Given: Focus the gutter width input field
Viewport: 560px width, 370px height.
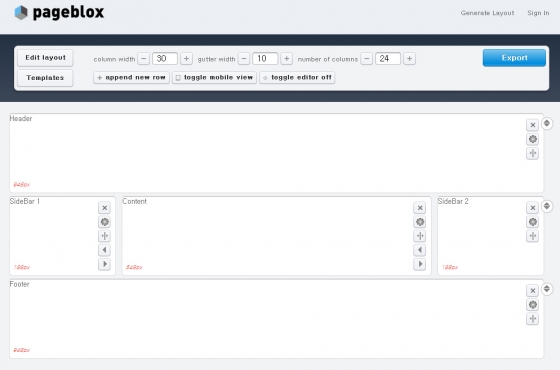Looking at the screenshot, I should tap(265, 59).
